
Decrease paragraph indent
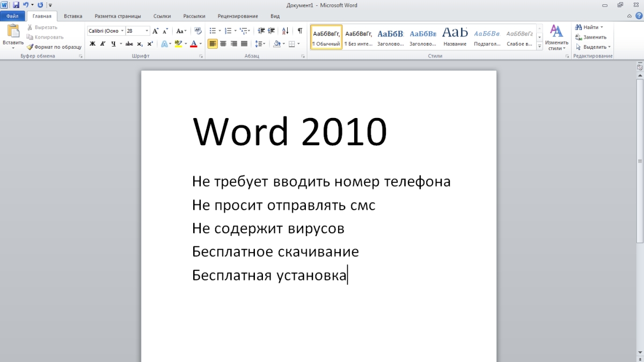click(x=261, y=31)
